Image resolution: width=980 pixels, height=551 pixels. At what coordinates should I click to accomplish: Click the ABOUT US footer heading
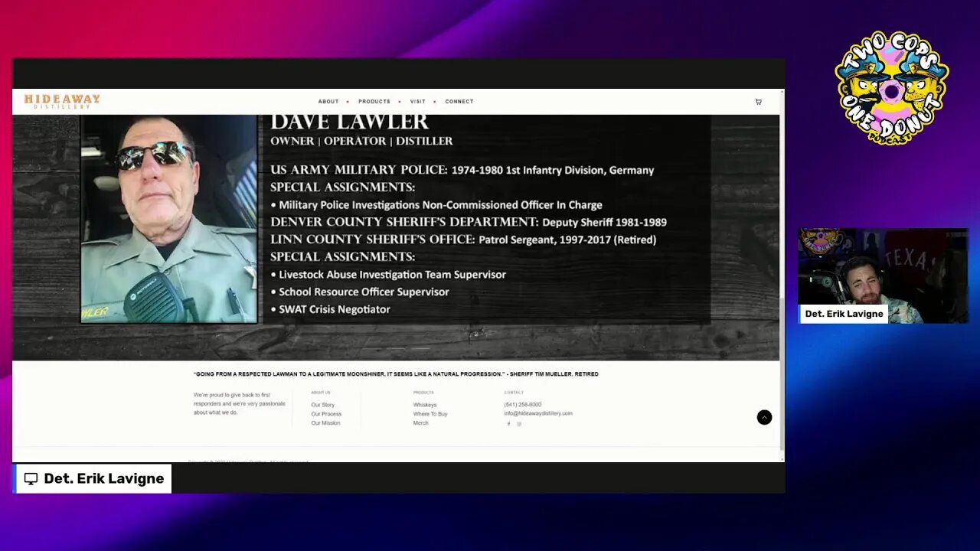coord(321,393)
